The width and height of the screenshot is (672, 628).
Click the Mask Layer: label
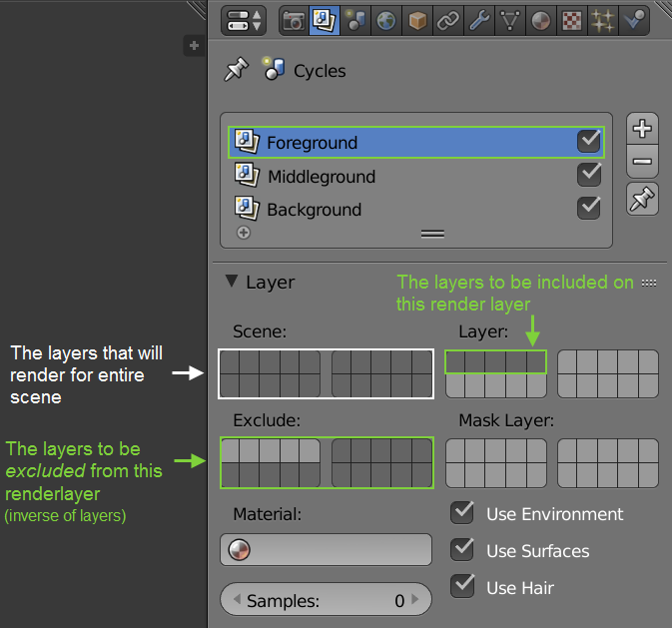pyautogui.click(x=506, y=420)
